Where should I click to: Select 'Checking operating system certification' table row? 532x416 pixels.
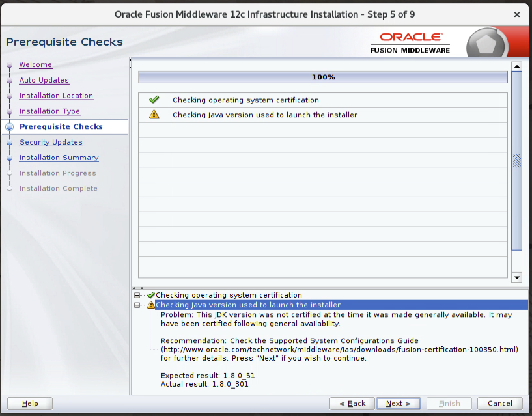323,100
